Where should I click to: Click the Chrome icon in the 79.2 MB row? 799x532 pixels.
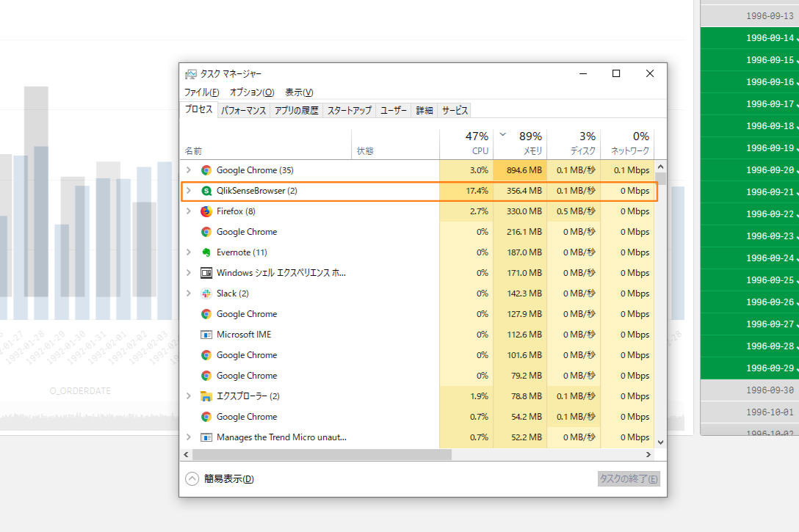click(x=206, y=376)
